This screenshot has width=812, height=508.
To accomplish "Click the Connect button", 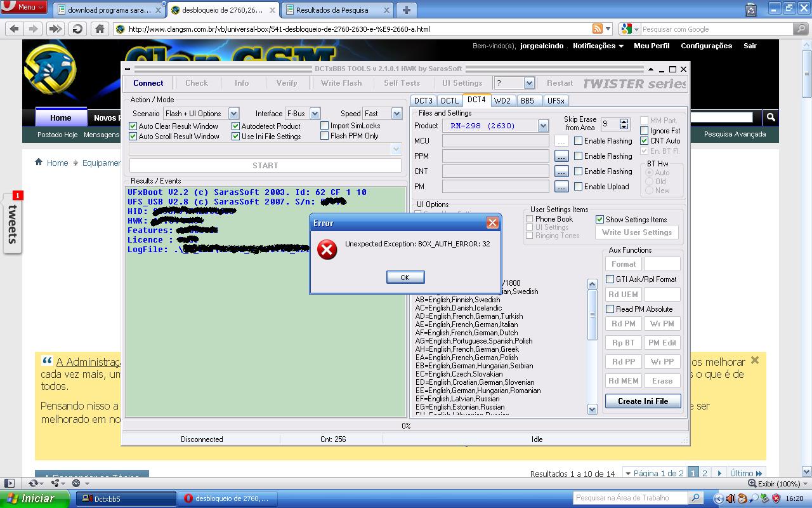I will [148, 83].
